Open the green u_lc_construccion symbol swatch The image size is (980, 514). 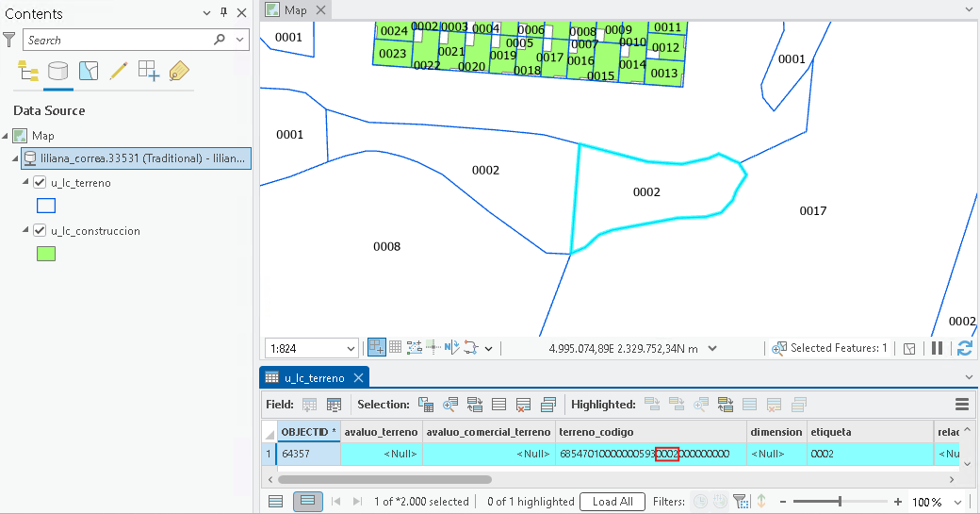(x=46, y=254)
